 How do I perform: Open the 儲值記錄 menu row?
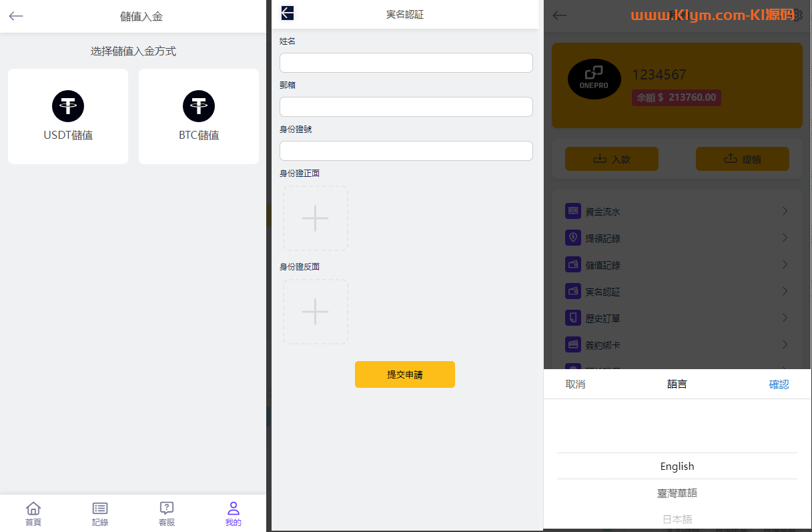coord(677,264)
